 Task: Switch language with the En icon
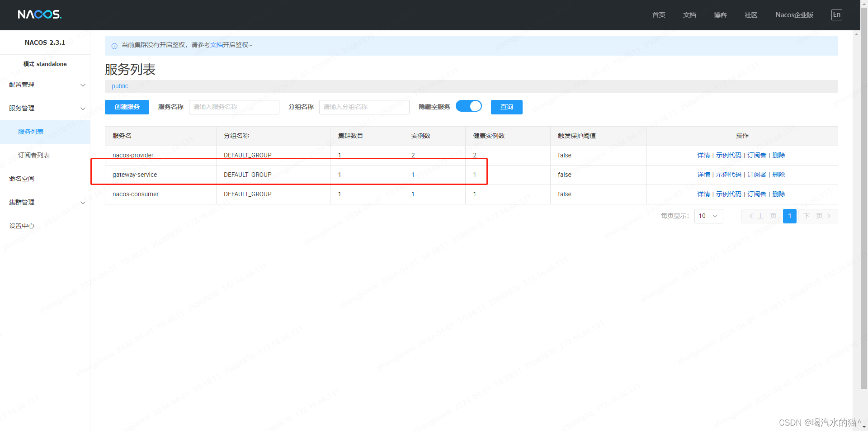[837, 14]
